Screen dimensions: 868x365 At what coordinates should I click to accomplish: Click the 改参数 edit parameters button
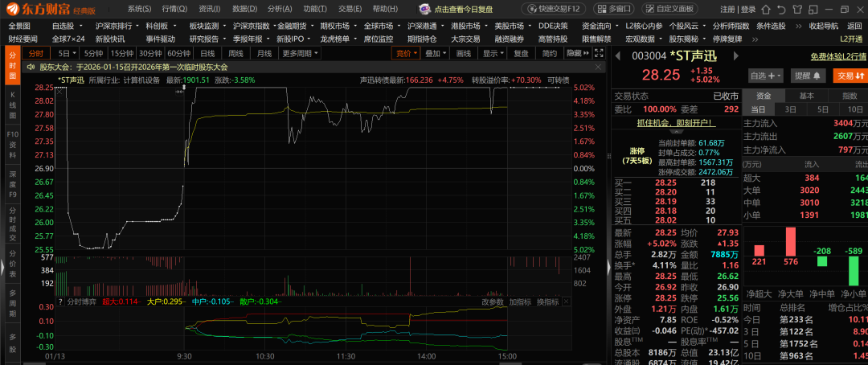point(493,301)
